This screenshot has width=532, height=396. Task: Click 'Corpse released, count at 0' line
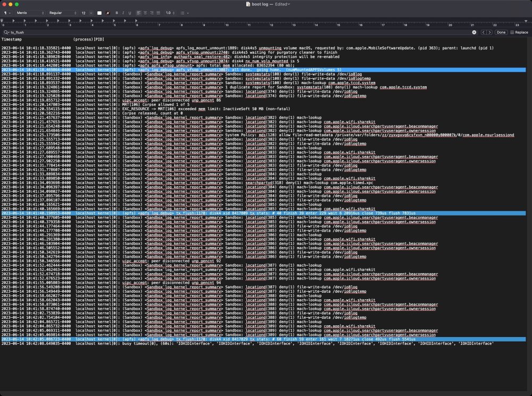click(x=92, y=113)
